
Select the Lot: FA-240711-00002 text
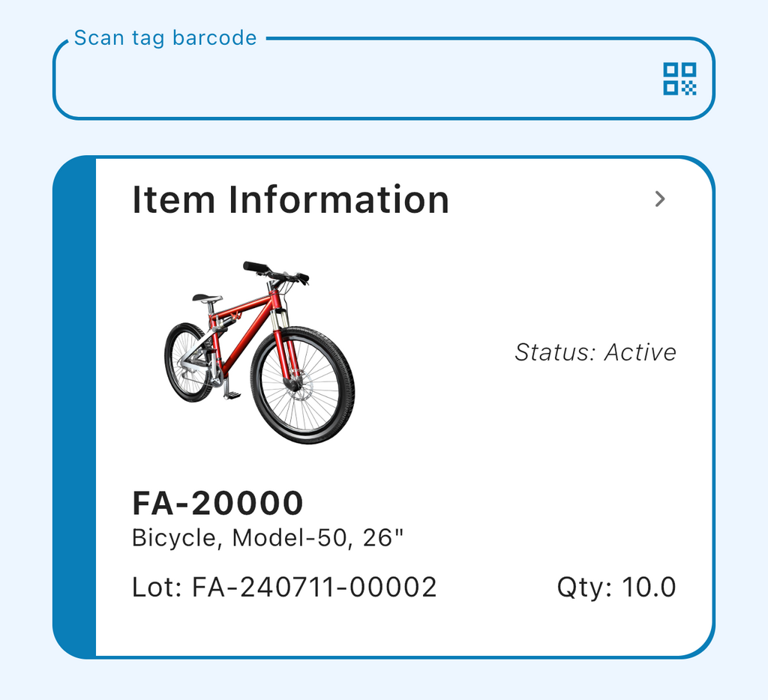[284, 588]
